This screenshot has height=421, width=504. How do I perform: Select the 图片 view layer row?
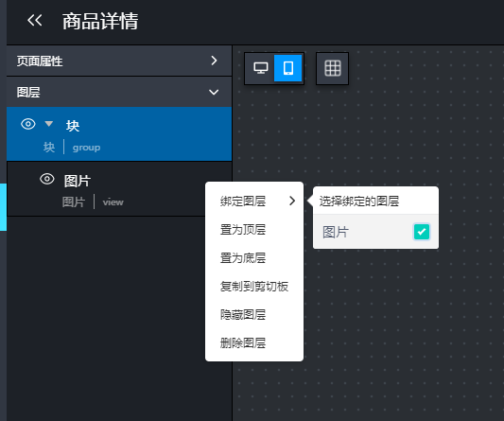coord(119,189)
